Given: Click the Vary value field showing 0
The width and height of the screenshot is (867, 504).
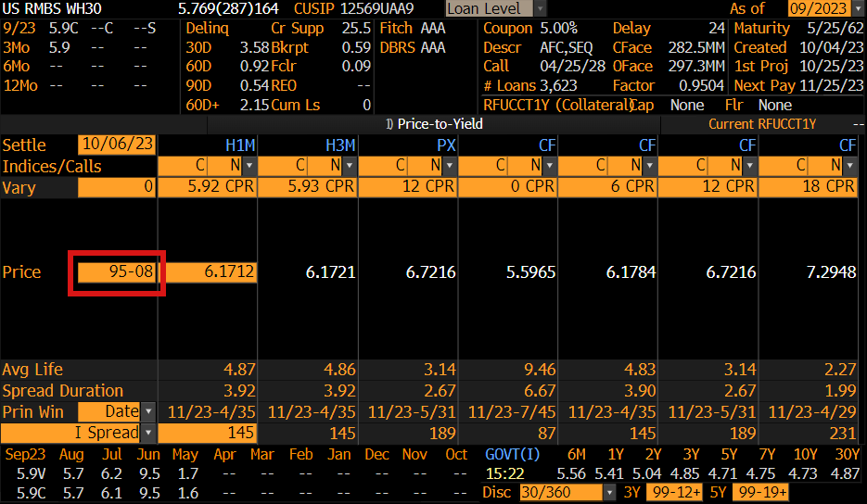Looking at the screenshot, I should click(117, 187).
